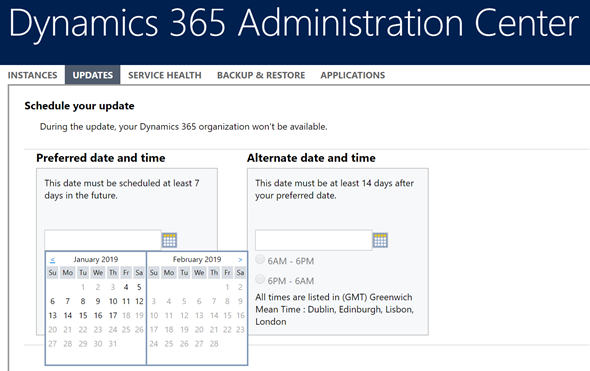Image resolution: width=590 pixels, height=371 pixels.
Task: Click February 14 in the calendar
Action: pos(214,315)
